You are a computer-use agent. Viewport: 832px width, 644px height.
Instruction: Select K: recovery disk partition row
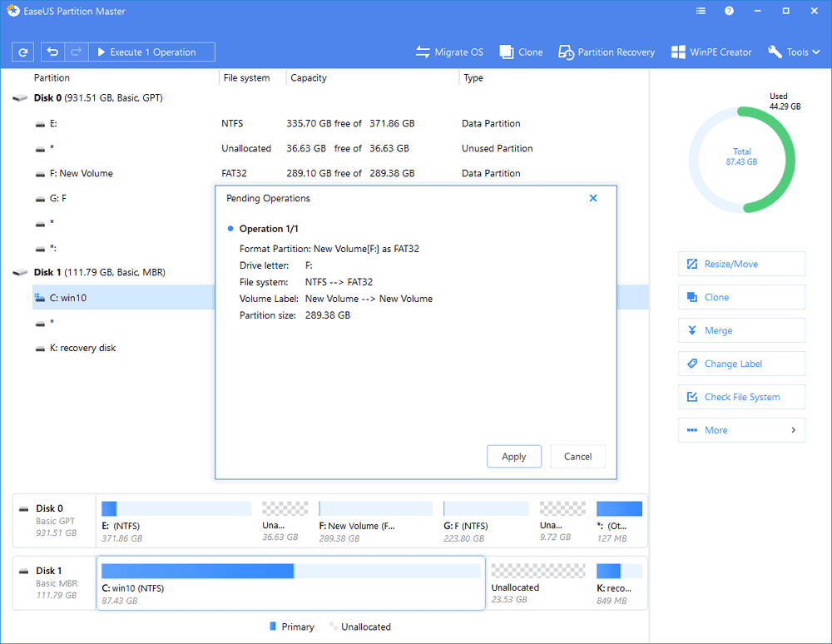pyautogui.click(x=82, y=348)
